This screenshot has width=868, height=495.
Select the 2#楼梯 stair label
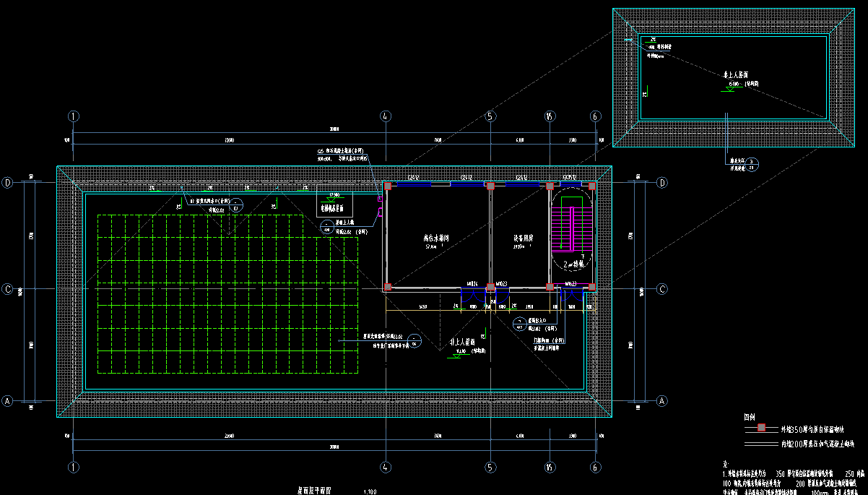click(x=574, y=264)
